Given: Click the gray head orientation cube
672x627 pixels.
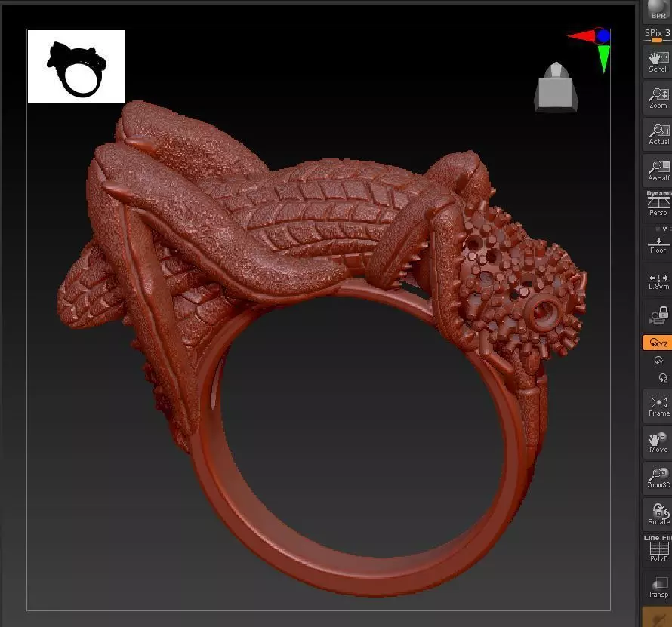Looking at the screenshot, I should (556, 87).
